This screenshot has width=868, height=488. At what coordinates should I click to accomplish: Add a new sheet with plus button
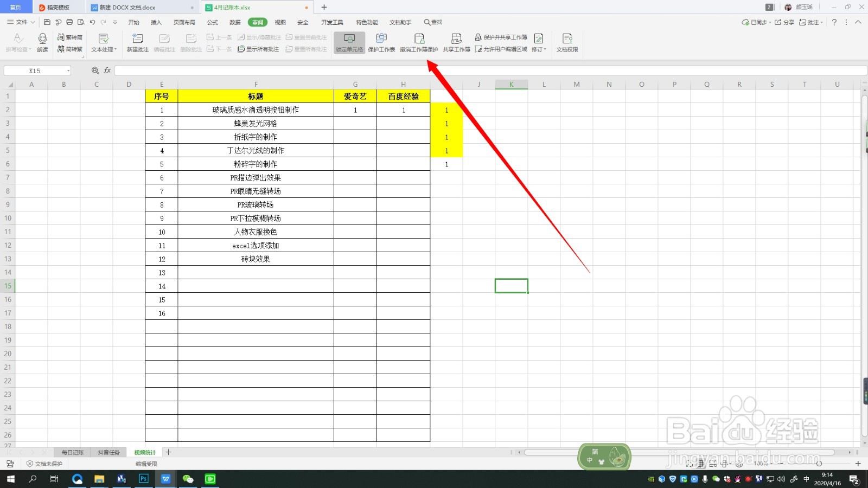point(168,452)
